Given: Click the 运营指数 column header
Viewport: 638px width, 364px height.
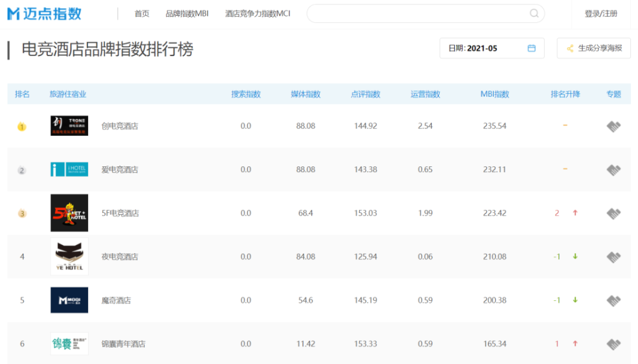Looking at the screenshot, I should (425, 94).
